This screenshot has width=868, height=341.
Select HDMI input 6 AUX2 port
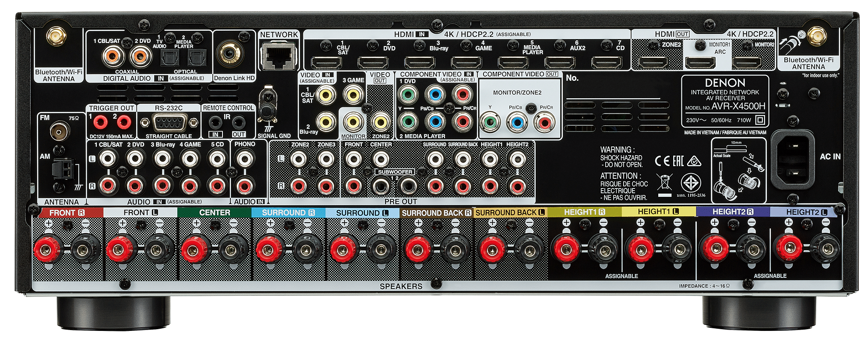click(x=560, y=63)
